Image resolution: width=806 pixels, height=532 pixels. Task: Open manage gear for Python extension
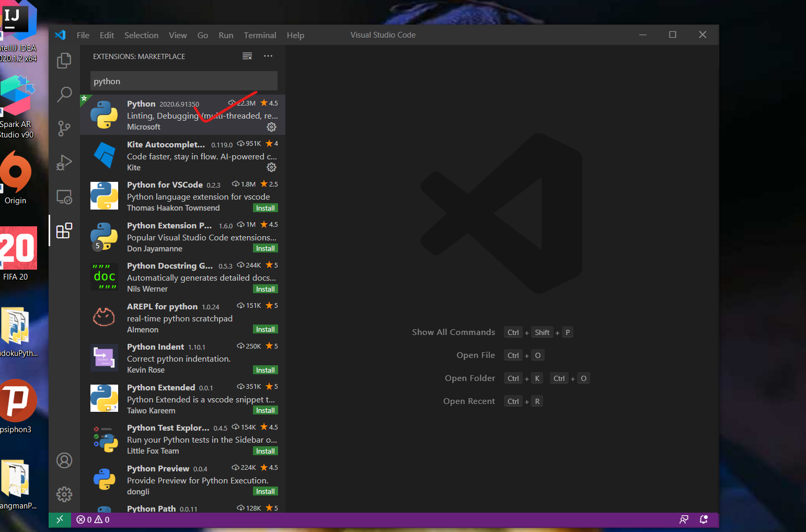(272, 127)
